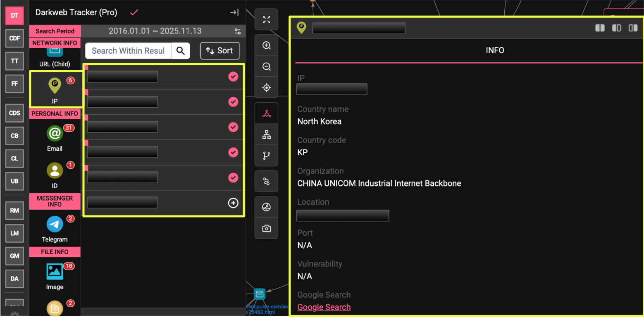Open the Sort options
Viewport: 644px width, 317px height.
(x=219, y=51)
